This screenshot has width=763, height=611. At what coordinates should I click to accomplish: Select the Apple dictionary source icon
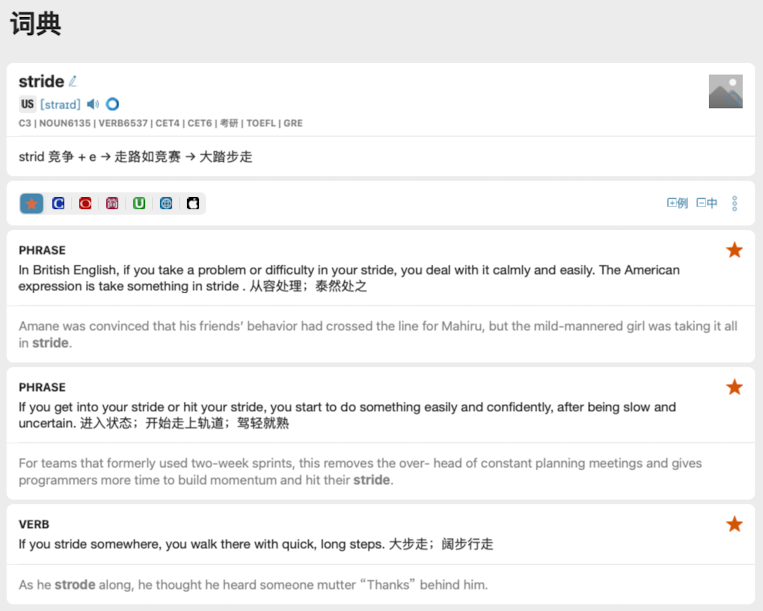[193, 204]
